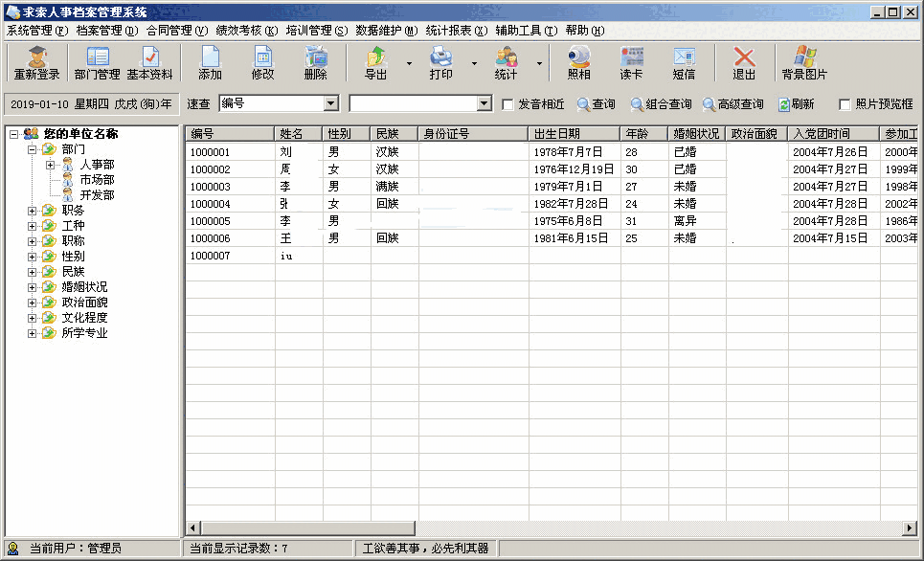Select the 修改 (Modify) toolbar icon

[x=260, y=62]
